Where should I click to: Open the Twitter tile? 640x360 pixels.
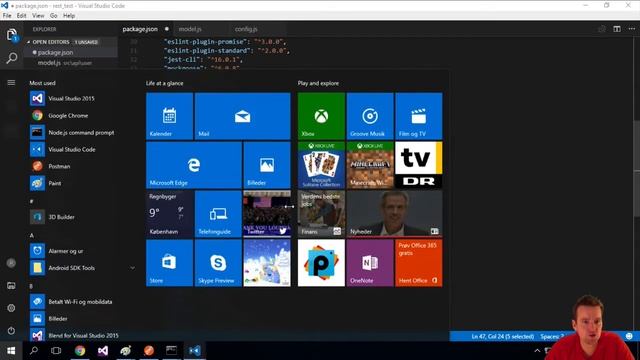[267, 214]
